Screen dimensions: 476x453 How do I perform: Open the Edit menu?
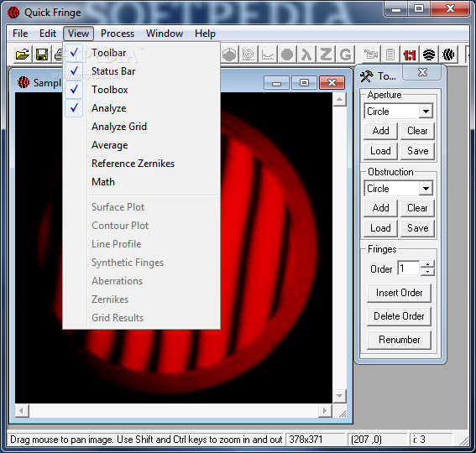(48, 34)
